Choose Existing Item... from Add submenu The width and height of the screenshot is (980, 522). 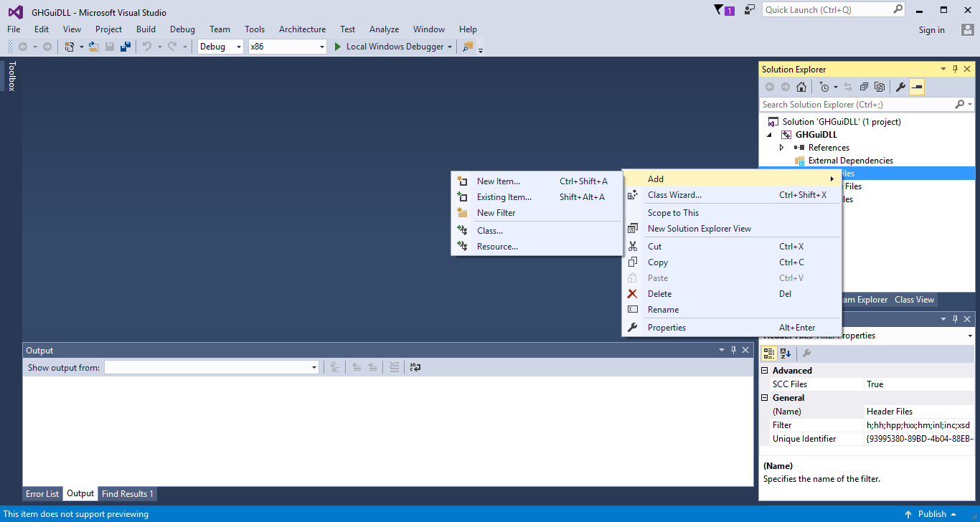coord(537,197)
